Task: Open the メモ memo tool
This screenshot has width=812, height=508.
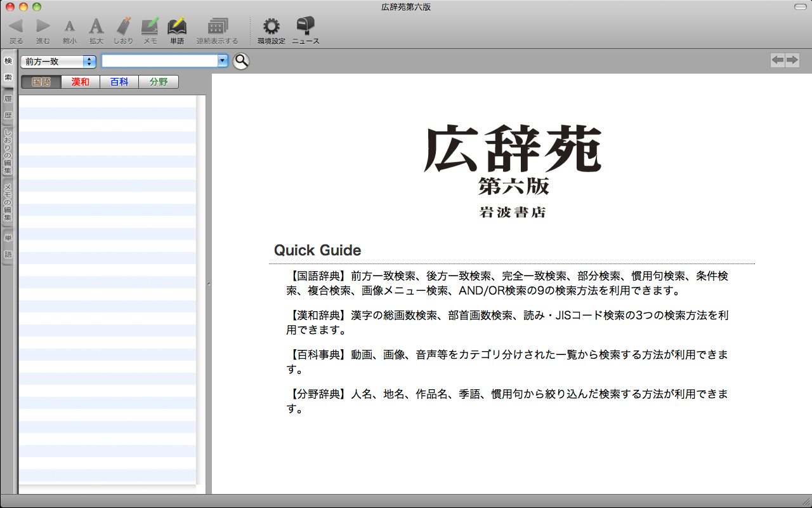Action: tap(150, 27)
